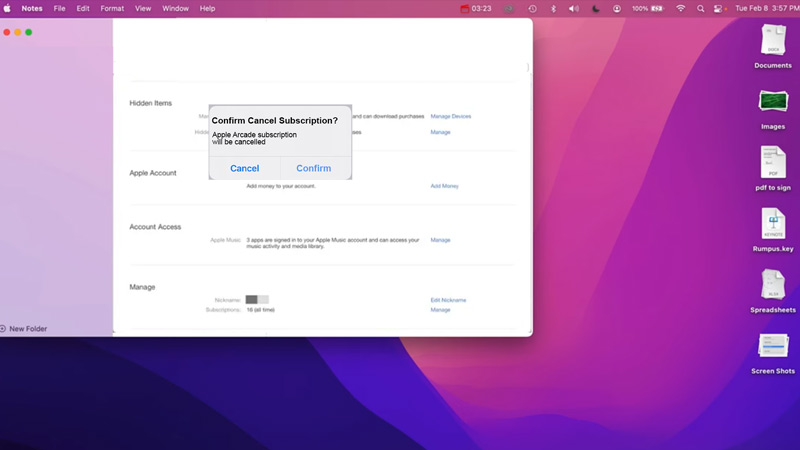800x450 pixels.
Task: Open the Apple menu logo
Action: pyautogui.click(x=7, y=8)
